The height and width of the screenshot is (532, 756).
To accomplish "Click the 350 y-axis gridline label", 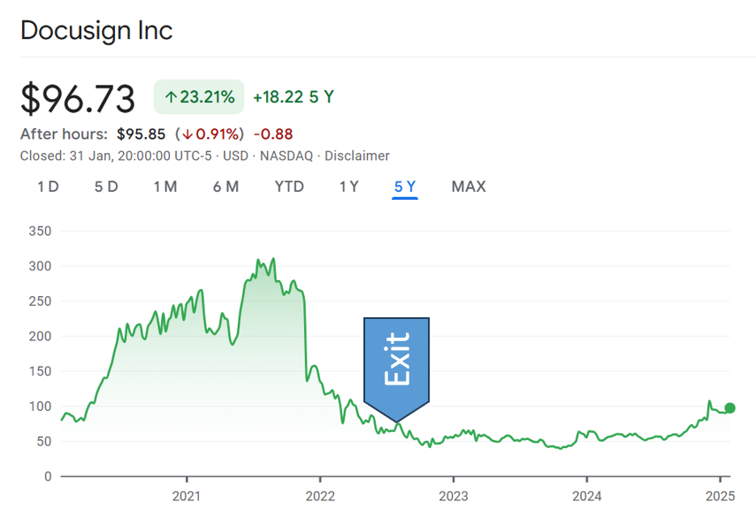I will click(x=41, y=231).
